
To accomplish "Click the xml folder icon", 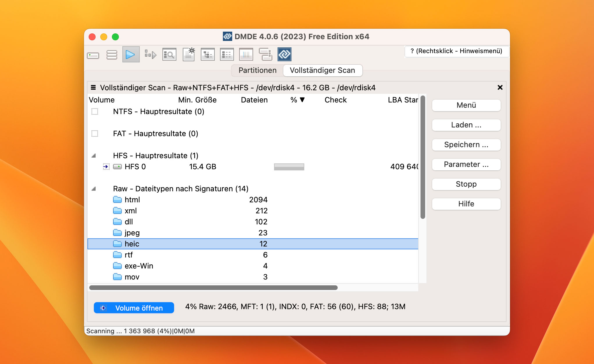I will [117, 211].
